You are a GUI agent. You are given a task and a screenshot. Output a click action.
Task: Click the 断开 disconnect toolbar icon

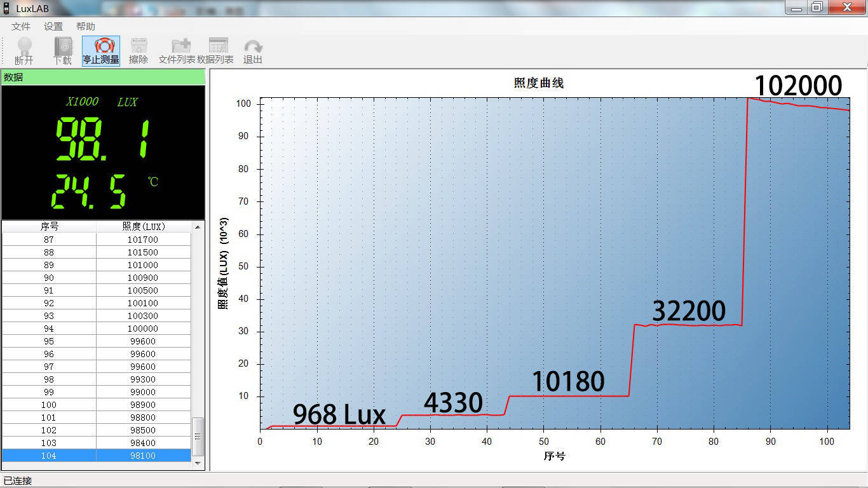click(24, 51)
